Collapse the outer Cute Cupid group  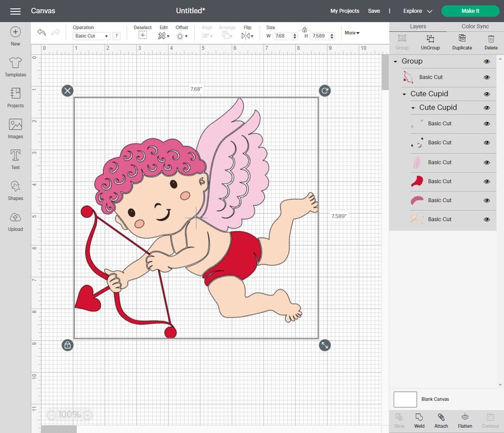click(404, 94)
